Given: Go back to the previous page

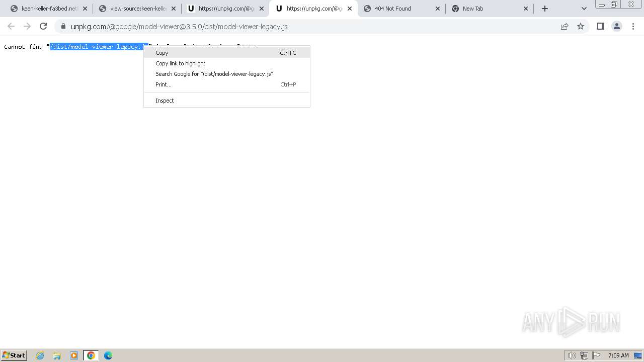Looking at the screenshot, I should click(x=11, y=26).
